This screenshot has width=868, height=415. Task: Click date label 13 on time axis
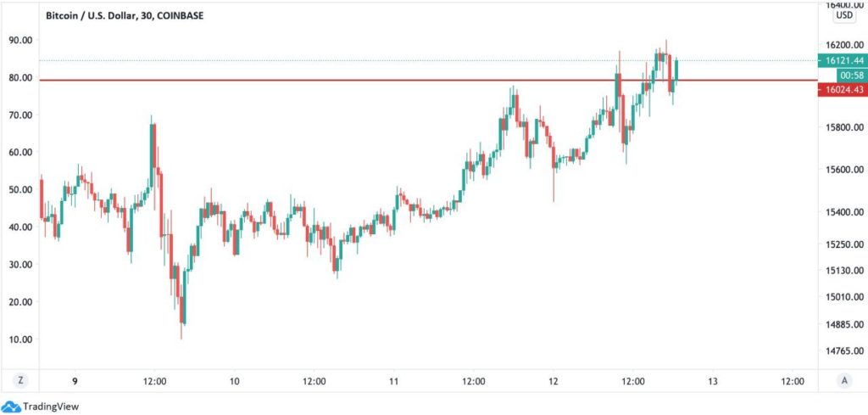point(712,381)
